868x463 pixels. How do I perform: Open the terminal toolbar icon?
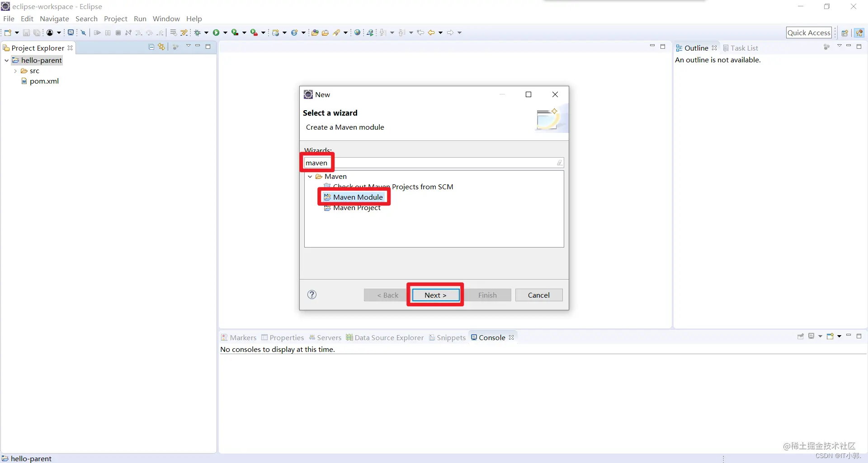(x=71, y=33)
